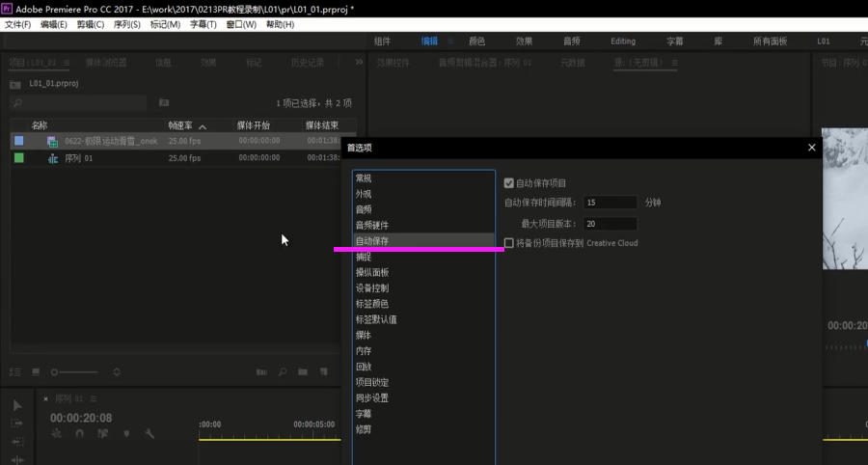
Task: Click the project bin folder icon beside L01_01.prproj
Action: [x=15, y=84]
